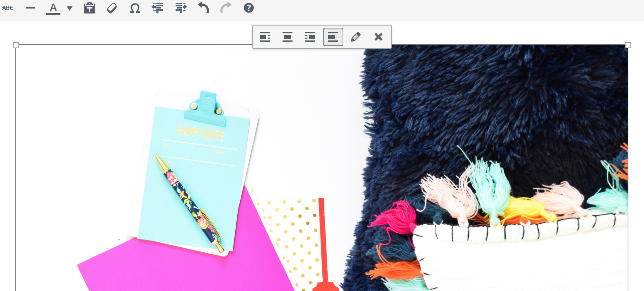Click the top-right image resize handle
This screenshot has height=291, width=644.
click(x=628, y=45)
